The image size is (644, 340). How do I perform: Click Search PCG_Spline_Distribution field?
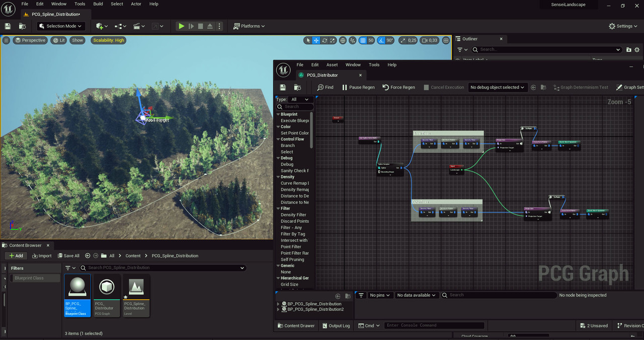click(x=162, y=268)
